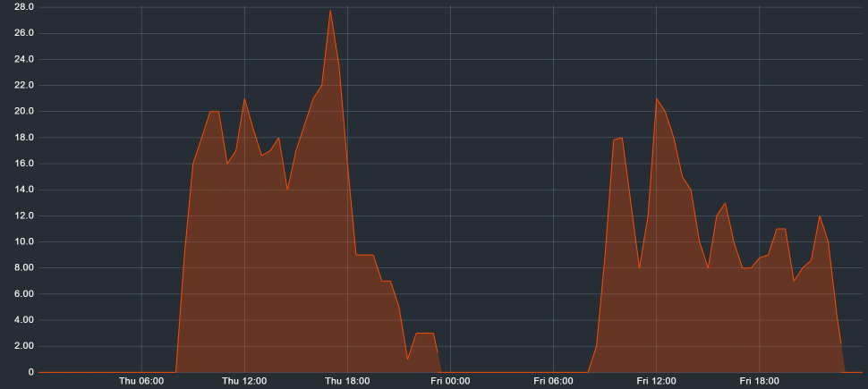Select the "Fri 18:00" time axis label
868x389 pixels.
click(759, 381)
